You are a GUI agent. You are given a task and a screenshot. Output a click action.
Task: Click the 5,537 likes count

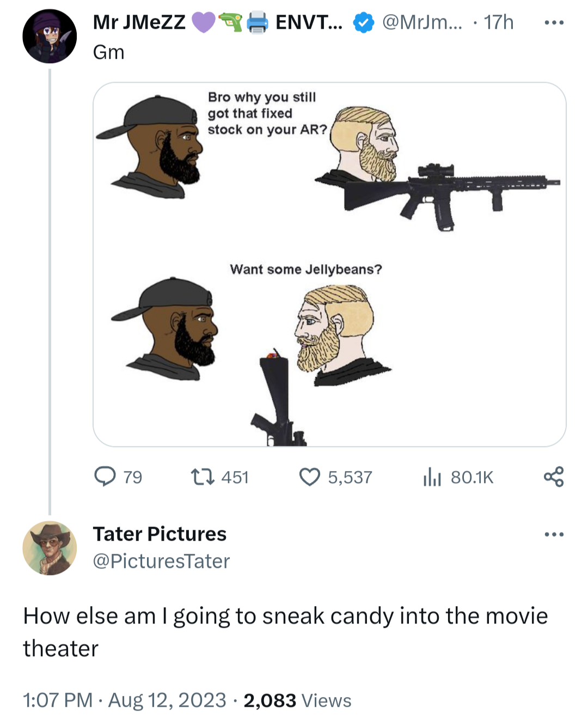point(350,478)
